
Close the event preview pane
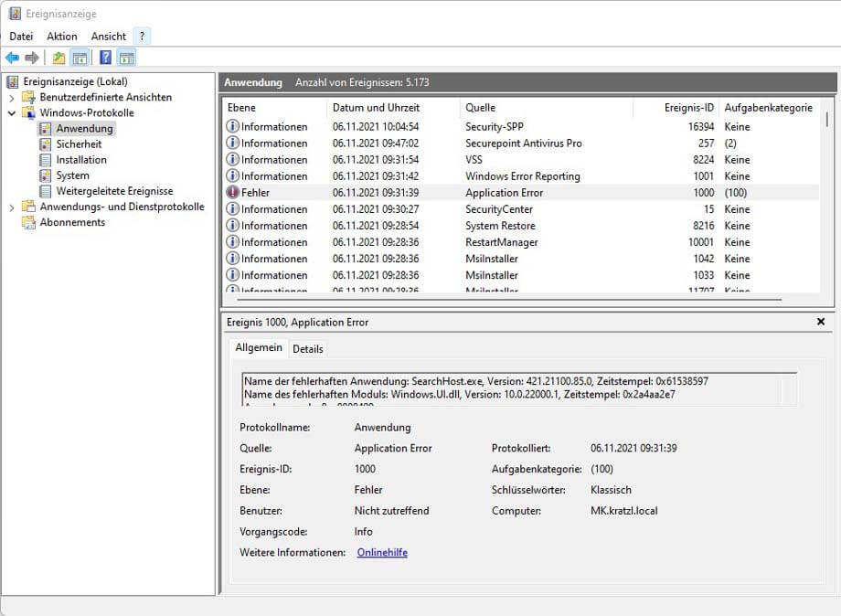click(821, 322)
